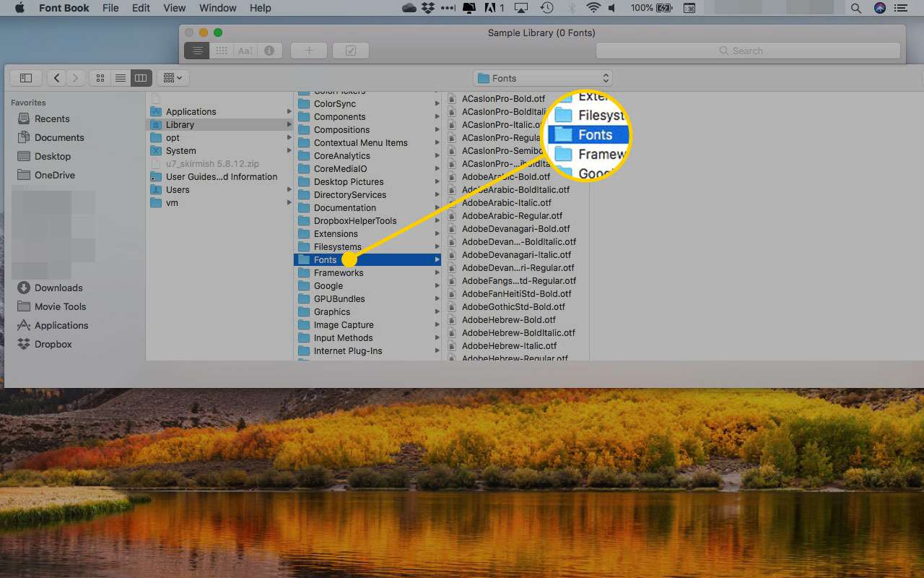Open the Font Book menu
924x578 pixels.
[64, 8]
